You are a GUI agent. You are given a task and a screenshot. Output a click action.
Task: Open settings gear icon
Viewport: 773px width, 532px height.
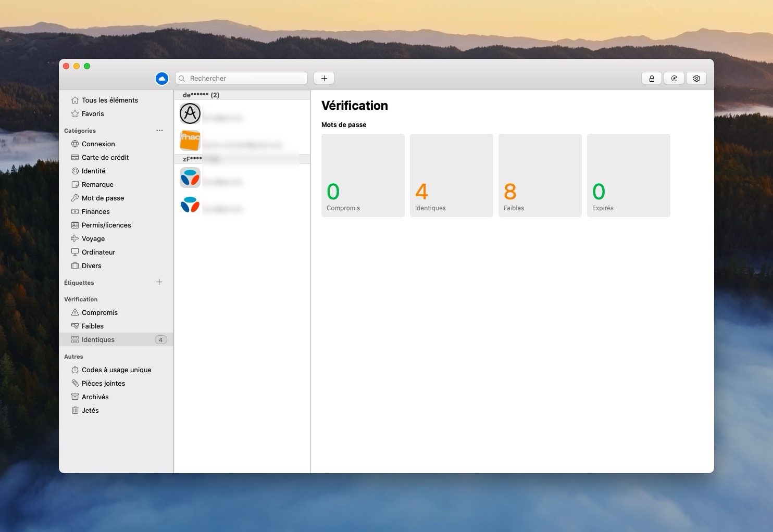696,79
